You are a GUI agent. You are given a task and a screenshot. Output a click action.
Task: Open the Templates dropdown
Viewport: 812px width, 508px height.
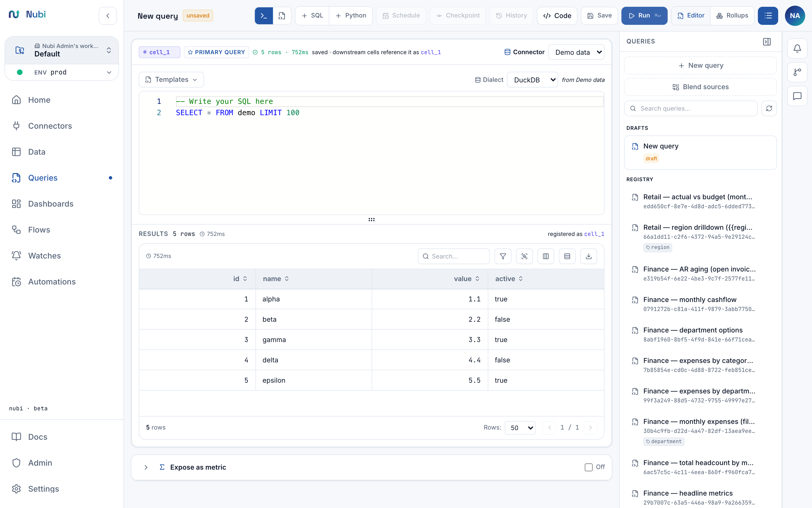(171, 80)
